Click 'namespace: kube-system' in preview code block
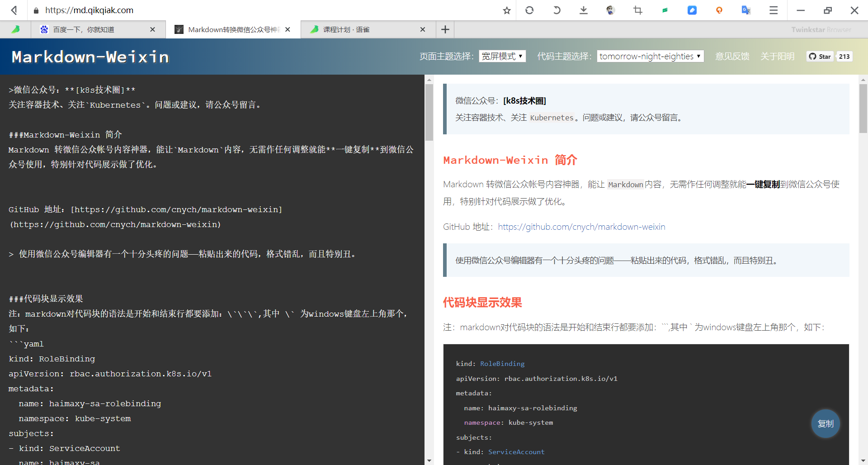868x465 pixels. click(509, 422)
